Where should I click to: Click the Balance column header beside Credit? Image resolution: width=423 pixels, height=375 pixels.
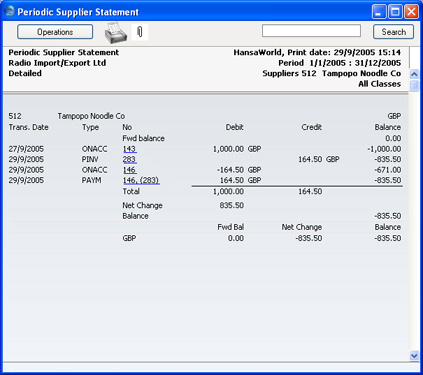[x=387, y=127]
